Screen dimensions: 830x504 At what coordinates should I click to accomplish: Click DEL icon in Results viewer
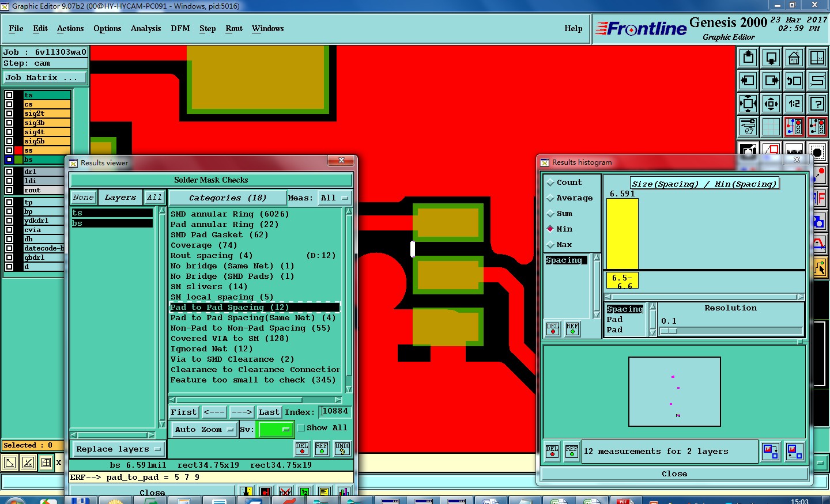(302, 449)
